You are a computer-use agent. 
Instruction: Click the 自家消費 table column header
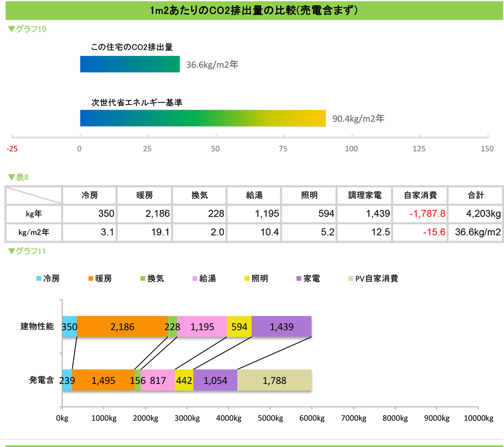click(420, 195)
